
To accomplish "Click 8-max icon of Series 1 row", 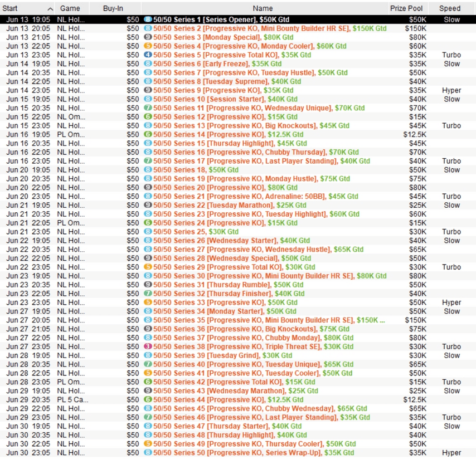I will coord(148,19).
